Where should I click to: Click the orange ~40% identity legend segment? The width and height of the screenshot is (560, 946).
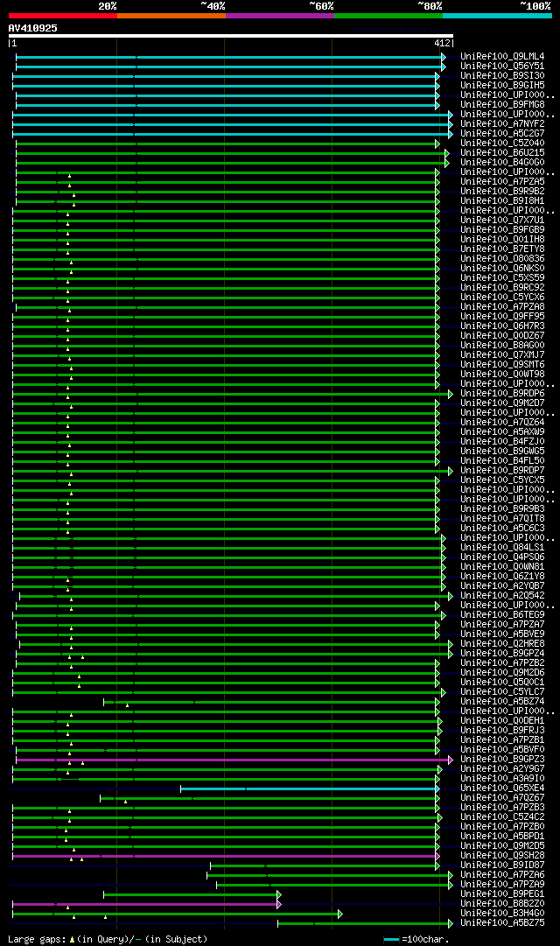pos(171,16)
